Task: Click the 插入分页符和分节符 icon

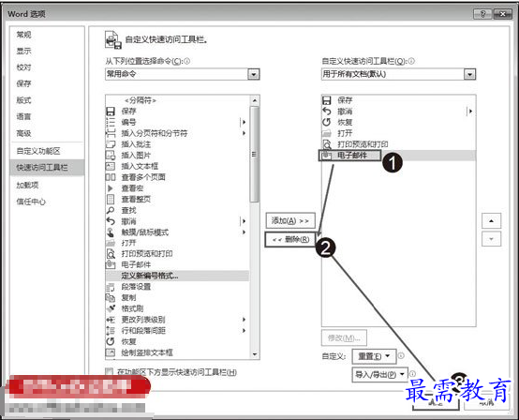Action: (x=111, y=133)
